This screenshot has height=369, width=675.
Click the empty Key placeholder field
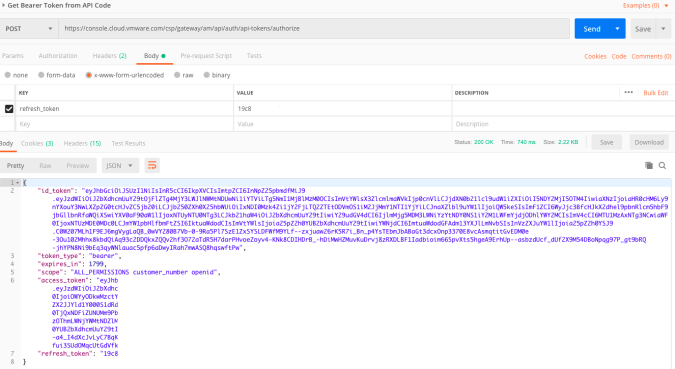coord(125,124)
